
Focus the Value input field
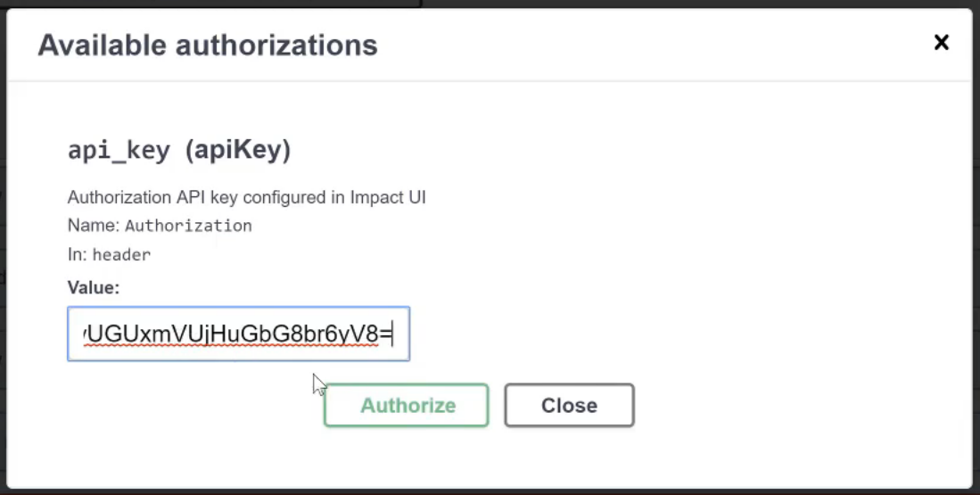(x=238, y=334)
